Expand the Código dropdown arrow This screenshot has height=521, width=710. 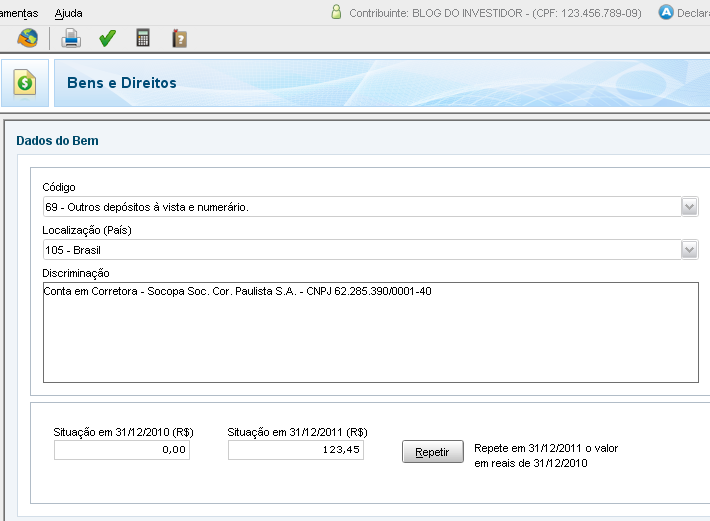point(689,207)
